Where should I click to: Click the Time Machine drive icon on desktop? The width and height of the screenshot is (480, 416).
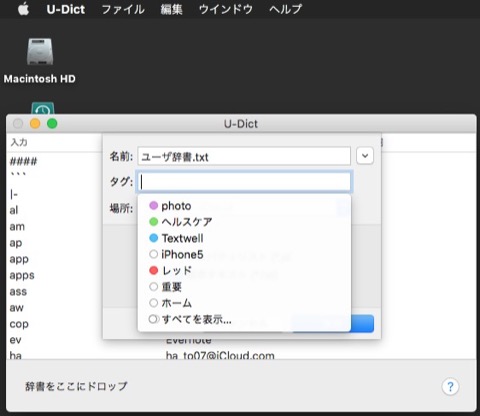coord(43,108)
